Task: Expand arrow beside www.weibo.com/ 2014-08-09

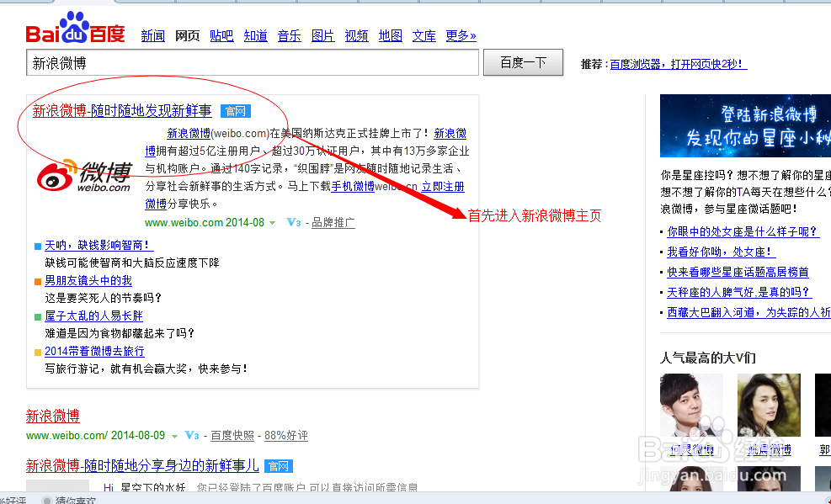Action: pyautogui.click(x=174, y=436)
